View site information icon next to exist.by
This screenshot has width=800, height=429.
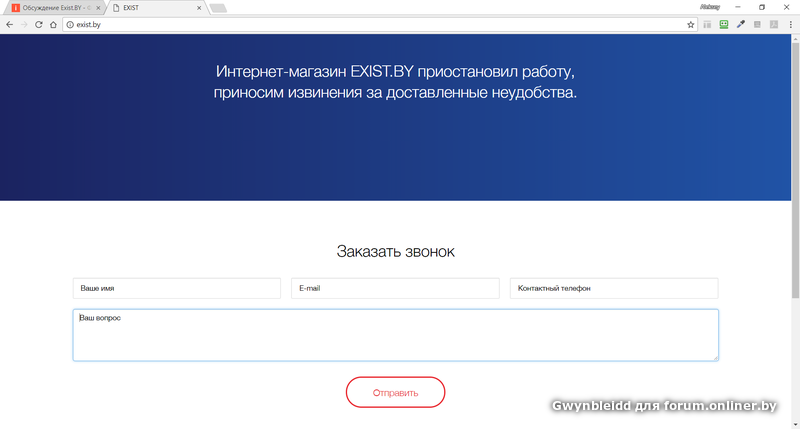pos(70,24)
